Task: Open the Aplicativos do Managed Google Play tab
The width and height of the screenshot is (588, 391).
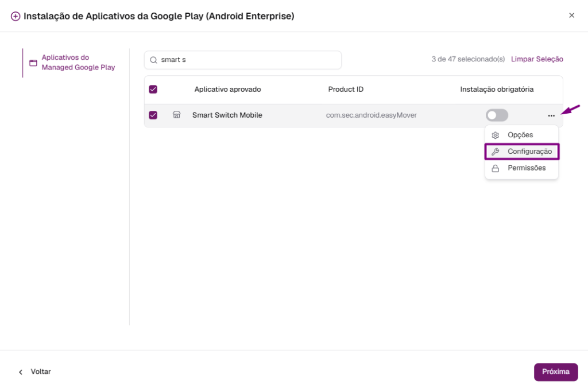Action: tap(73, 63)
